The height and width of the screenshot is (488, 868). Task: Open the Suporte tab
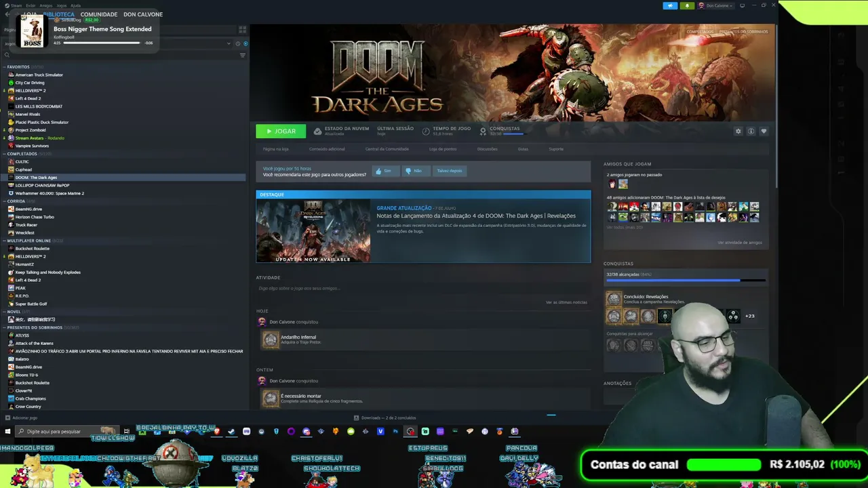click(x=556, y=149)
